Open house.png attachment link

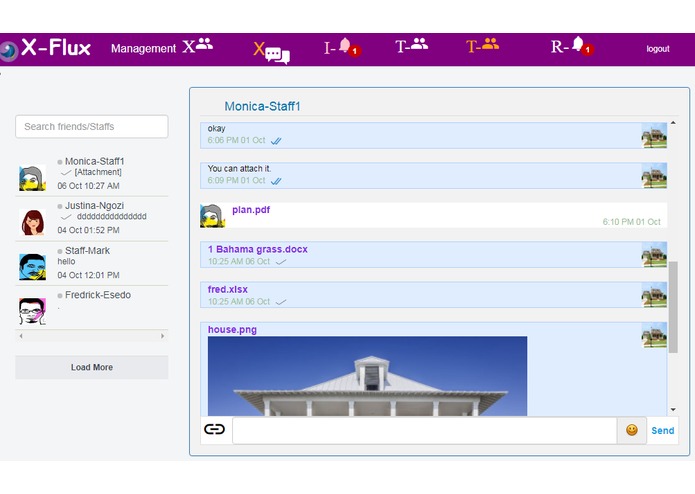point(232,330)
